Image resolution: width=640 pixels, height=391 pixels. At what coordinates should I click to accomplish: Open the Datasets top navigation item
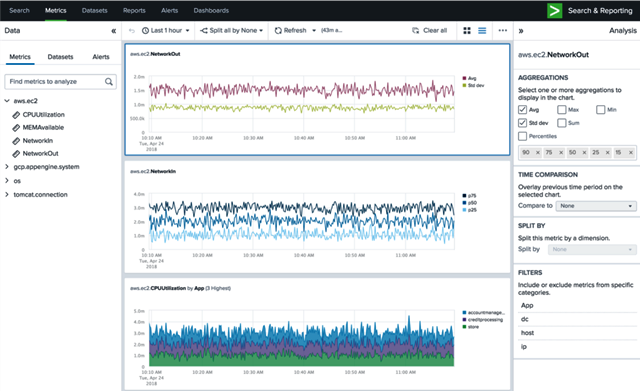[x=94, y=11]
